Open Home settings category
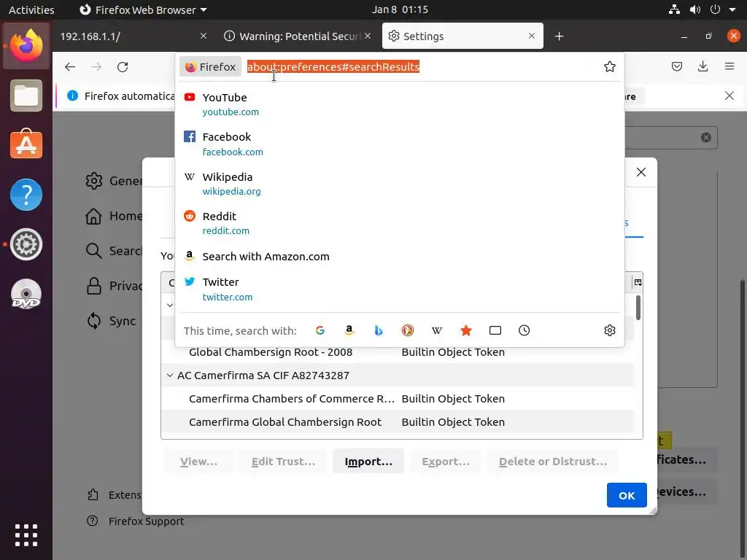This screenshot has width=747, height=560. click(x=115, y=216)
